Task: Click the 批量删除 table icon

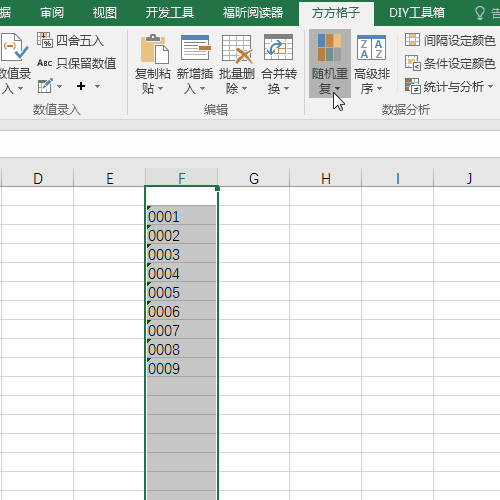Action: 237,49
